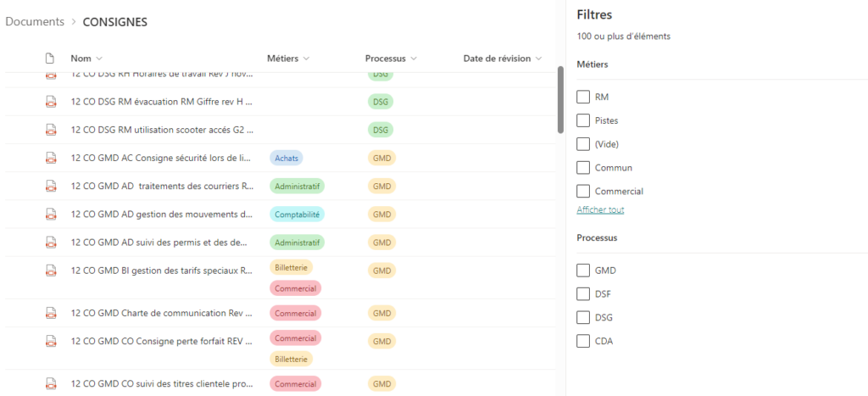
Task: Click the CONSIGNES breadcrumb title
Action: point(115,22)
